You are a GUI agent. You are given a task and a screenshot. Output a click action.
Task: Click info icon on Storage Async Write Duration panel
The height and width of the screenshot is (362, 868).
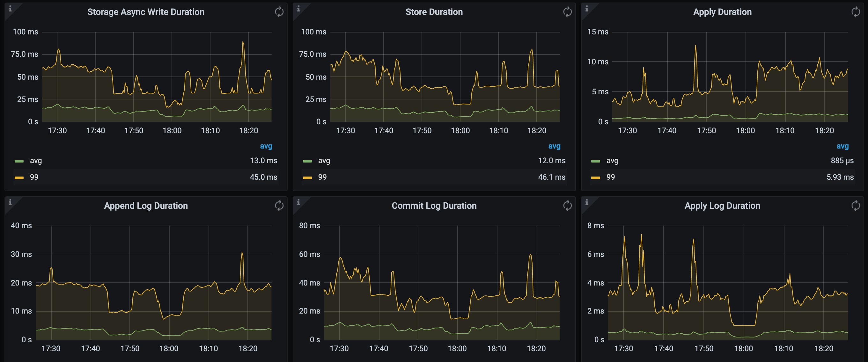pyautogui.click(x=10, y=9)
